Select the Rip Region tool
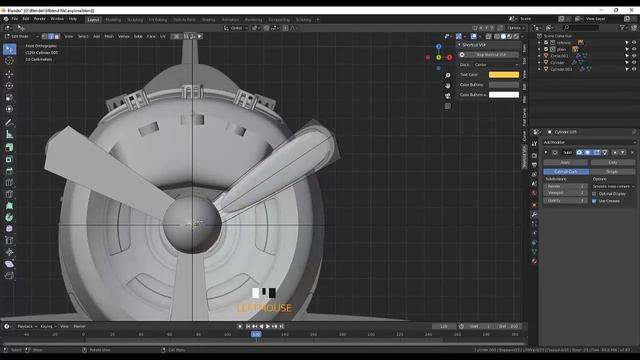 9,276
